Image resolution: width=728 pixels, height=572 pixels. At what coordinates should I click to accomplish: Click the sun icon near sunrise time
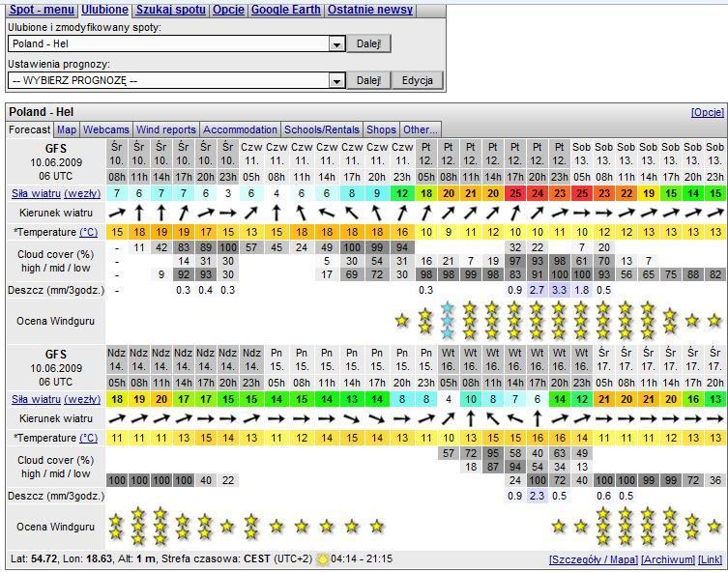point(322,559)
